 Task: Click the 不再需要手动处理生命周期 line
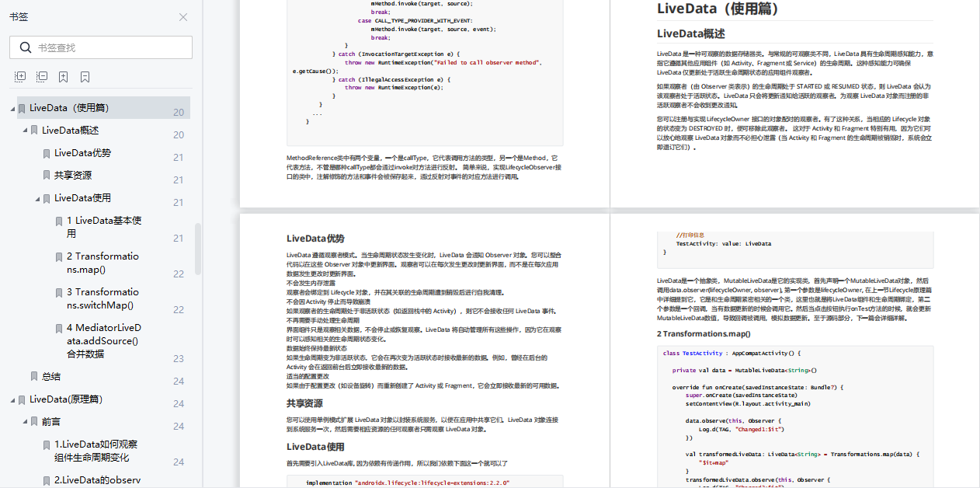(324, 321)
